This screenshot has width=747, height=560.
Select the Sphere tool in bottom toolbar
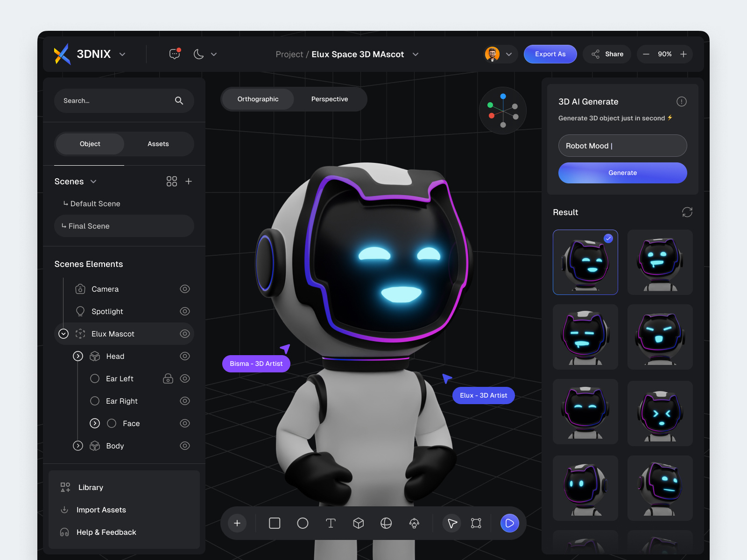(386, 523)
